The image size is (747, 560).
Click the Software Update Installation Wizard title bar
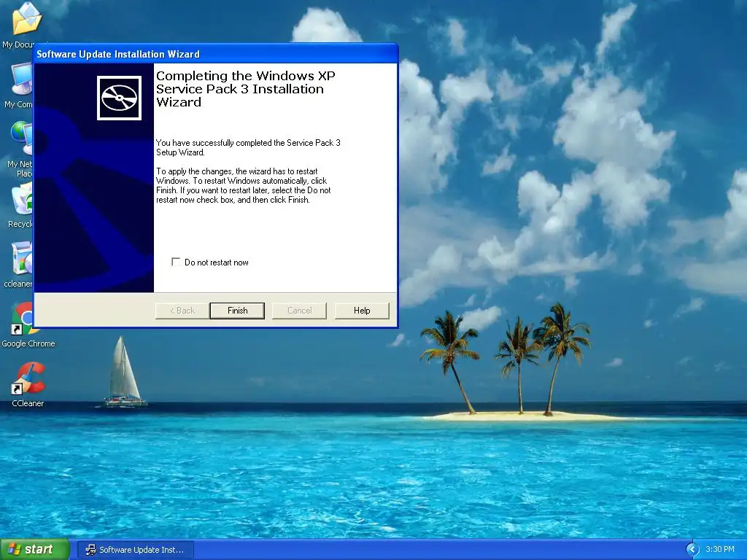click(216, 54)
